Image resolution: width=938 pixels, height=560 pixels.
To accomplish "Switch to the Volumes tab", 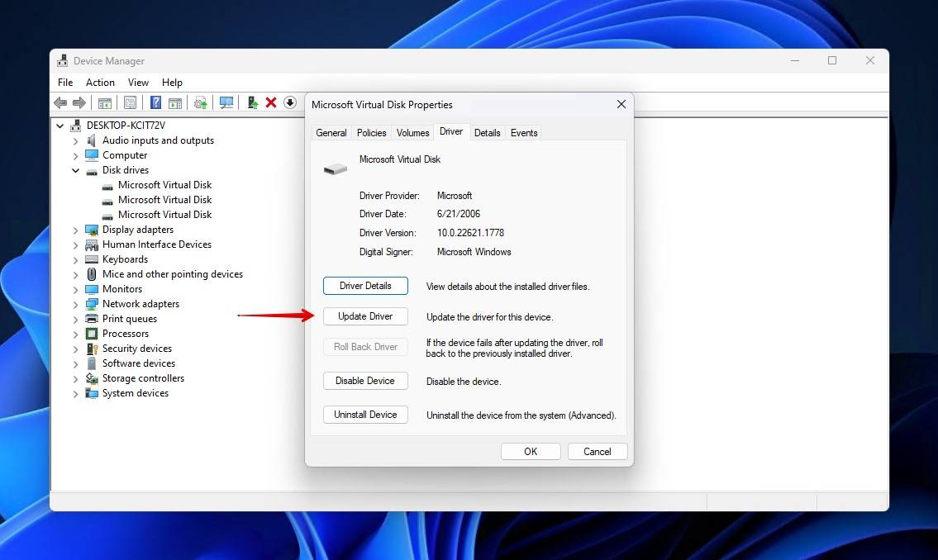I will tap(412, 133).
